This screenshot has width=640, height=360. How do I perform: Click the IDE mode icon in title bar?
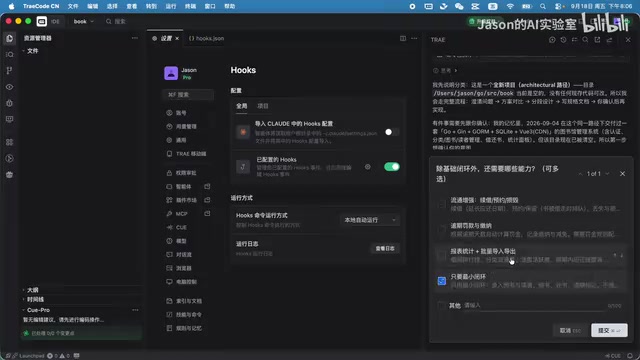[x=42, y=21]
